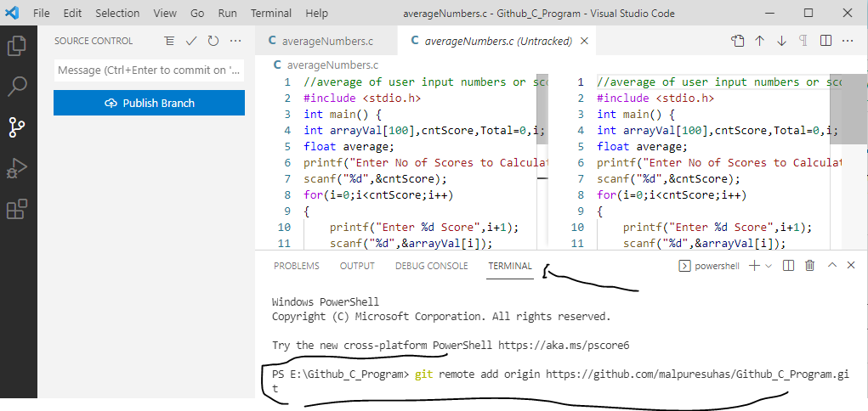Click '#include <stdio.h>' in left editor
Image resolution: width=868 pixels, height=411 pixels.
(362, 99)
